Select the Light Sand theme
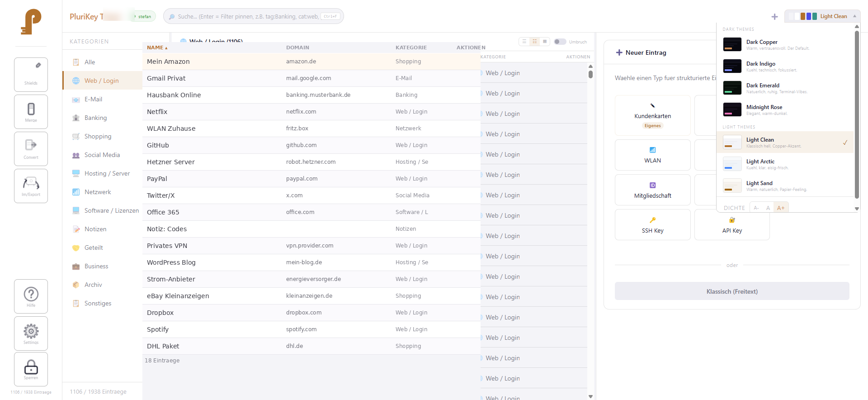This screenshot has height=400, width=868. pos(785,186)
